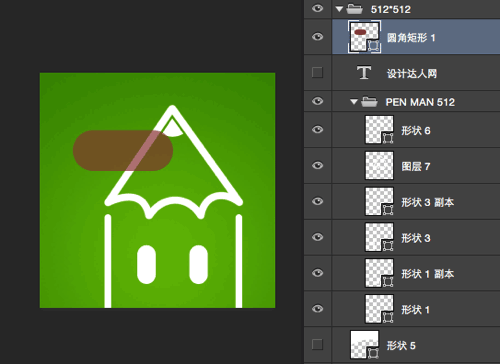This screenshot has height=364, width=500.
Task: Click the 512*512 group name
Action: [391, 9]
